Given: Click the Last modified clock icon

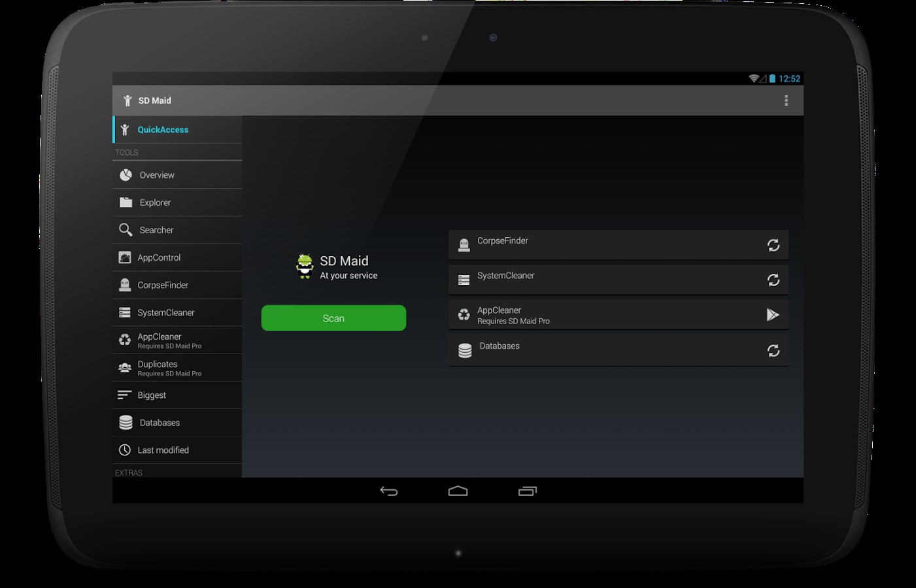Looking at the screenshot, I should click(125, 450).
